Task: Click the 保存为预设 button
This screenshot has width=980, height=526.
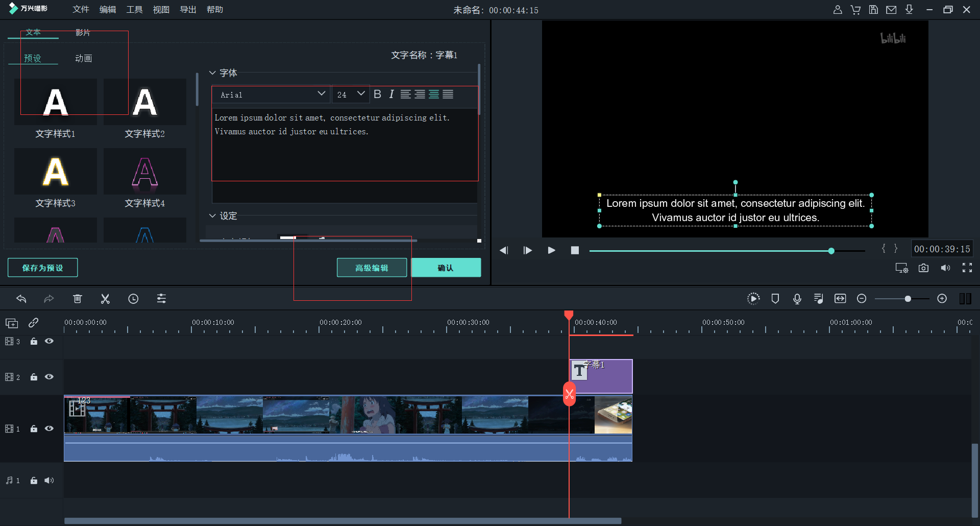Action: 43,268
